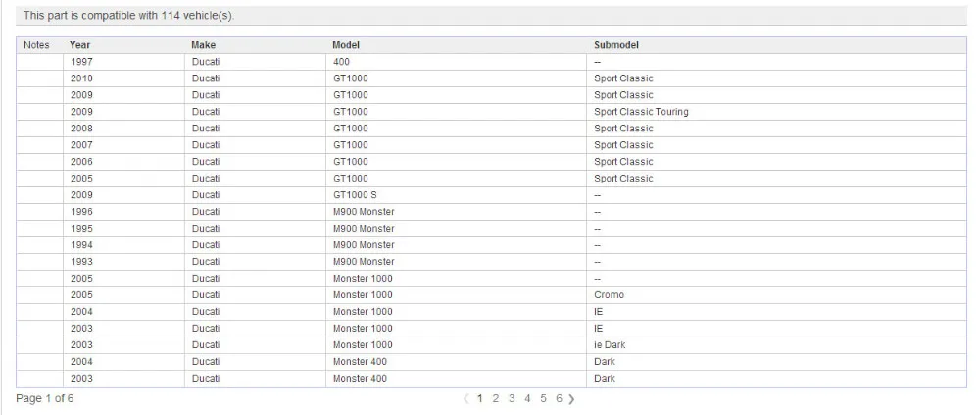Sort by the Make column header

pyautogui.click(x=203, y=45)
